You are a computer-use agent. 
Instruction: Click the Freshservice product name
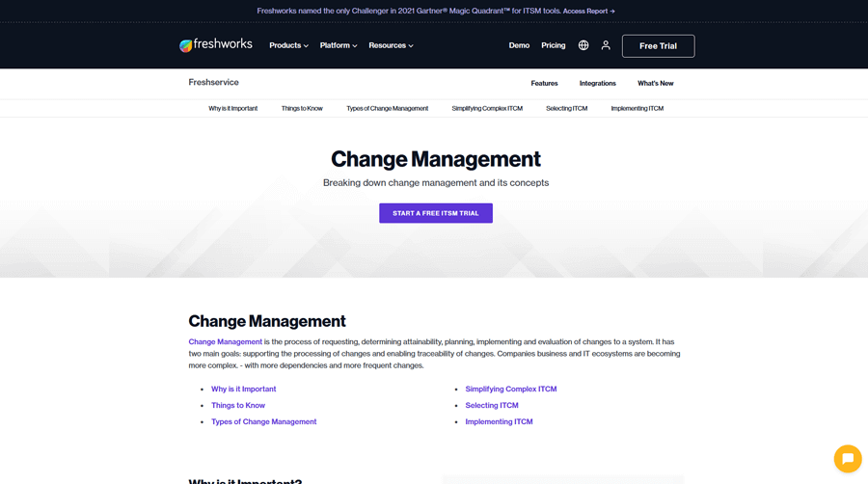click(213, 82)
